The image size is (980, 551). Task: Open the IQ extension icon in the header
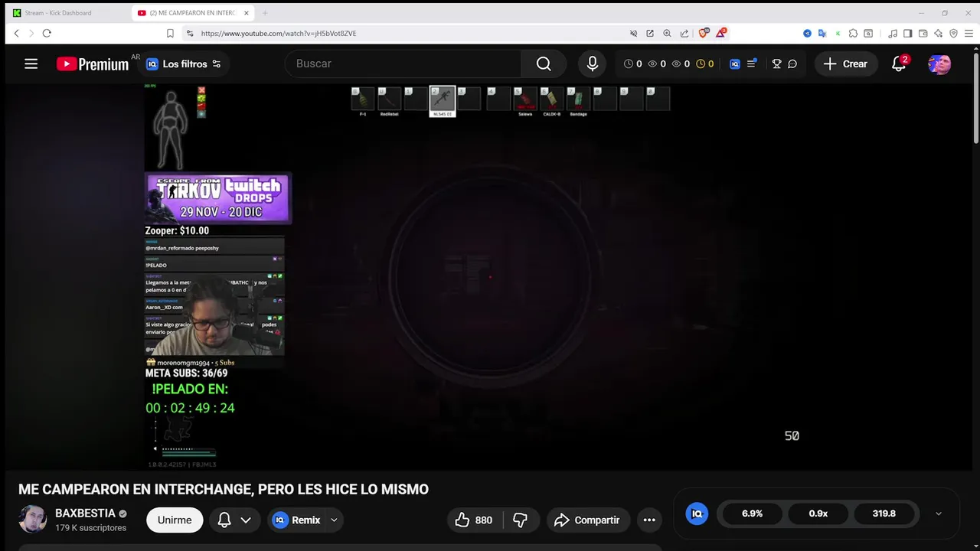[x=734, y=64]
